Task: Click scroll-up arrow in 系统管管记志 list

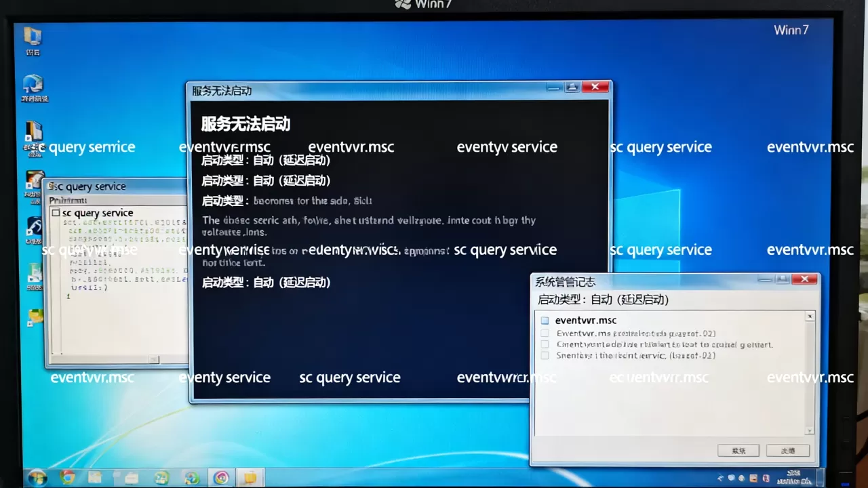Action: coord(809,317)
